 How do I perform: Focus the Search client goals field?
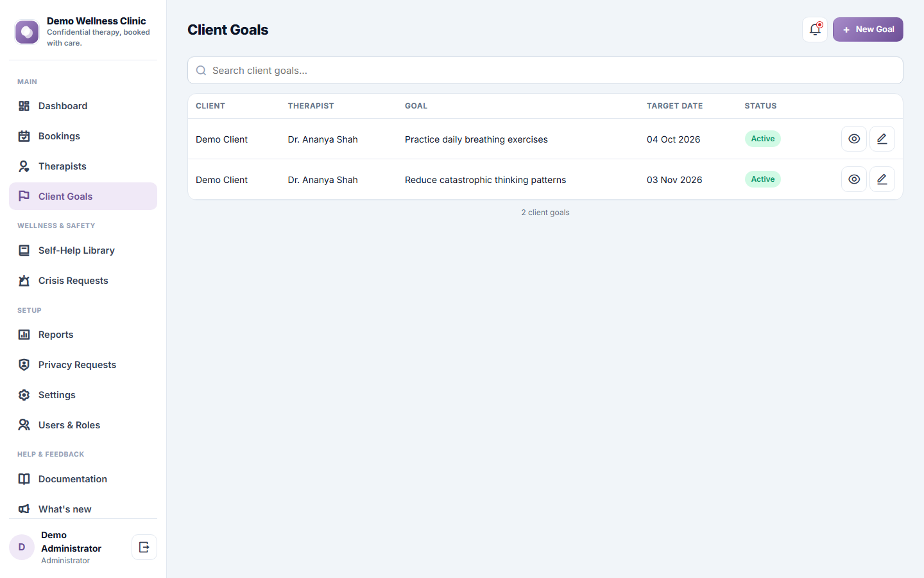[x=545, y=71]
